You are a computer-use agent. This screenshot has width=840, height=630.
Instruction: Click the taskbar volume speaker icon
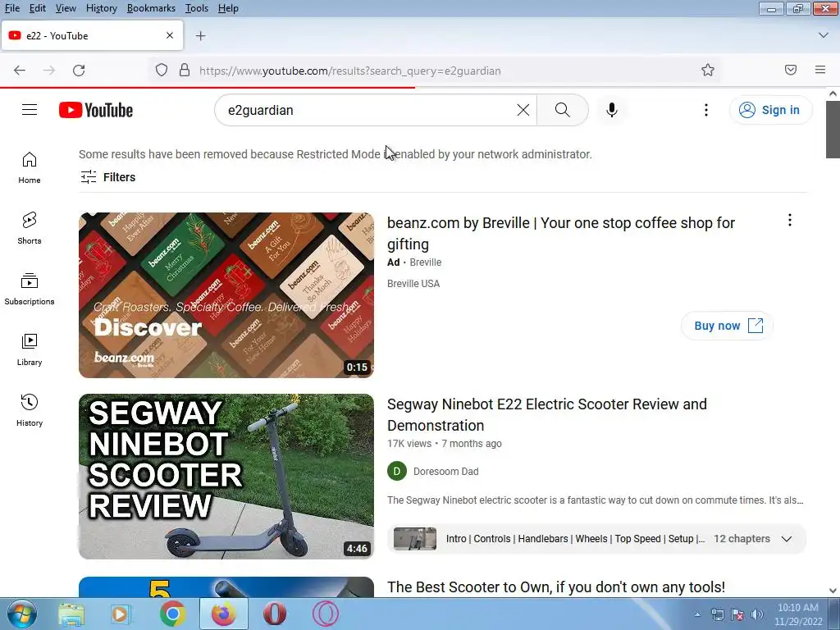(757, 614)
